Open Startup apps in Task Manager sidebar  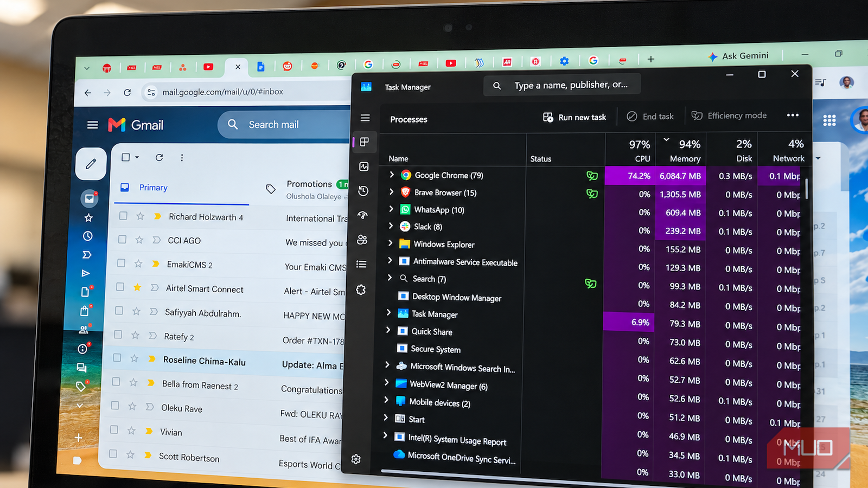tap(363, 215)
